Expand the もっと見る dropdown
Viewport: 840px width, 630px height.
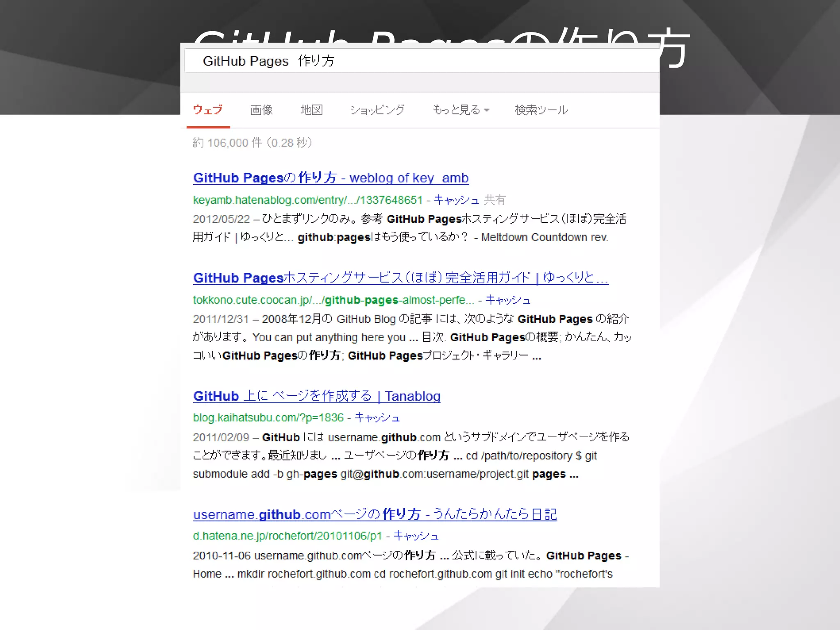point(461,110)
